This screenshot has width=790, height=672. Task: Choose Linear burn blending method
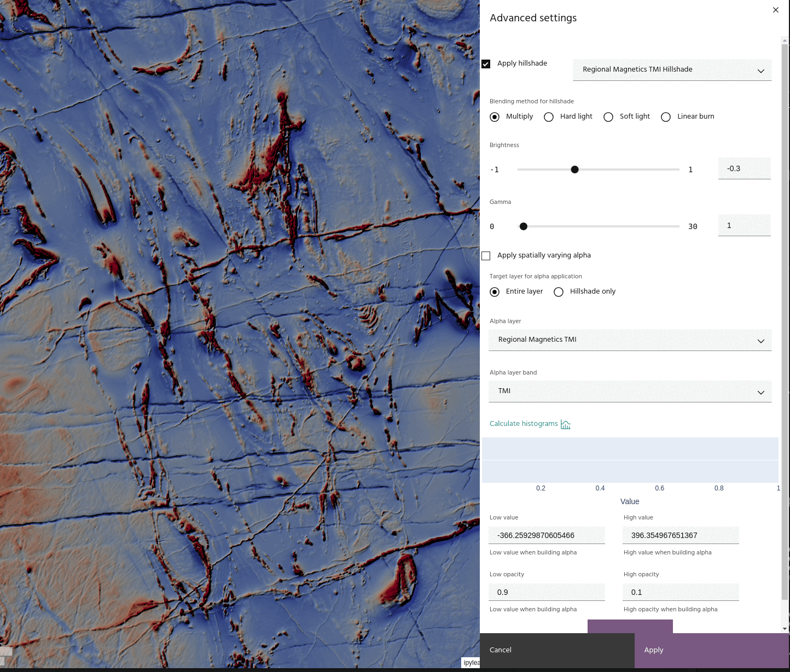tap(666, 117)
